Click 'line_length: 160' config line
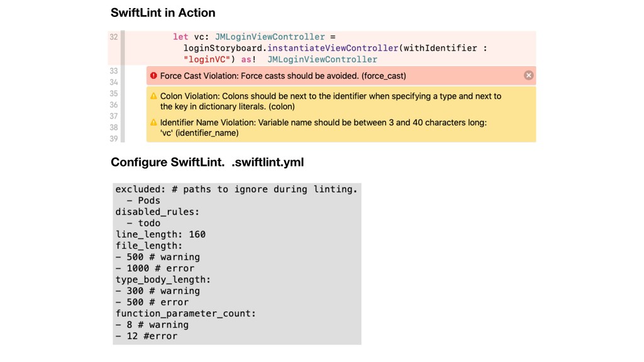The image size is (644, 362). [x=160, y=234]
